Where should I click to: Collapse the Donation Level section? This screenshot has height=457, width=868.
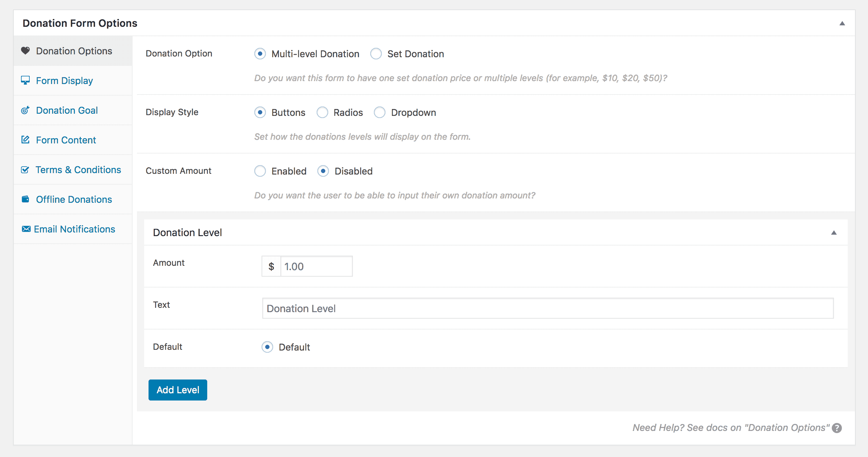(834, 232)
